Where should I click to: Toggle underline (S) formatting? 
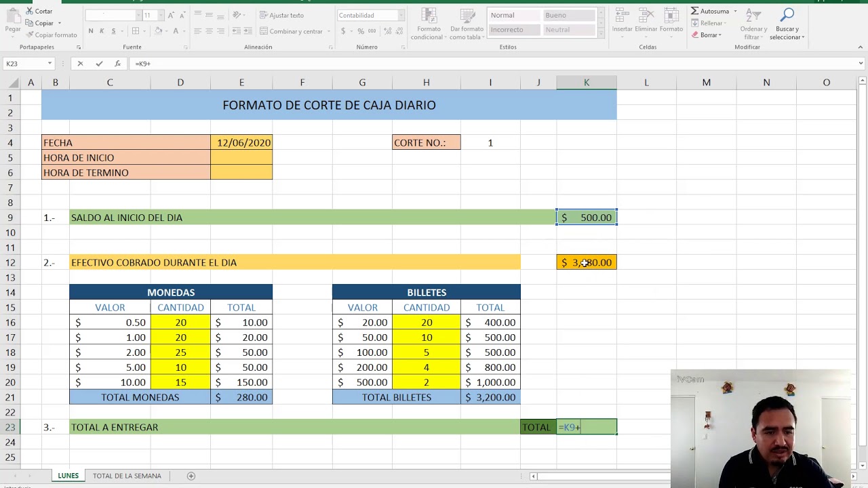(113, 31)
